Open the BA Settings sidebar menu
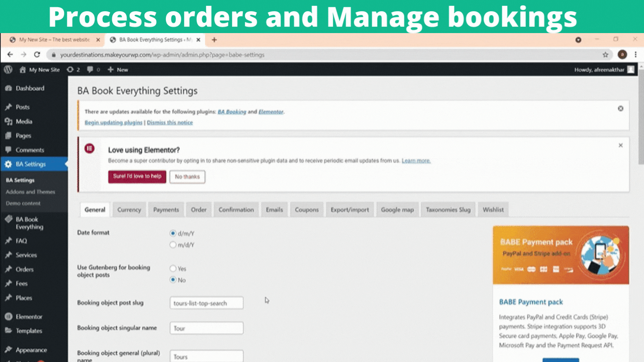The width and height of the screenshot is (644, 362). 34,164
